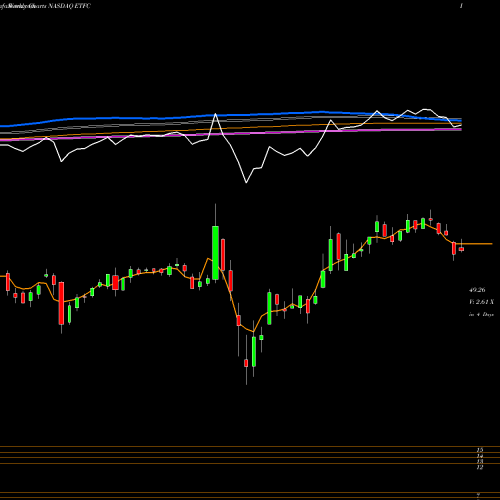This screenshot has height=500, width=500.
Task: Click axis label 13
Action: 480,462
